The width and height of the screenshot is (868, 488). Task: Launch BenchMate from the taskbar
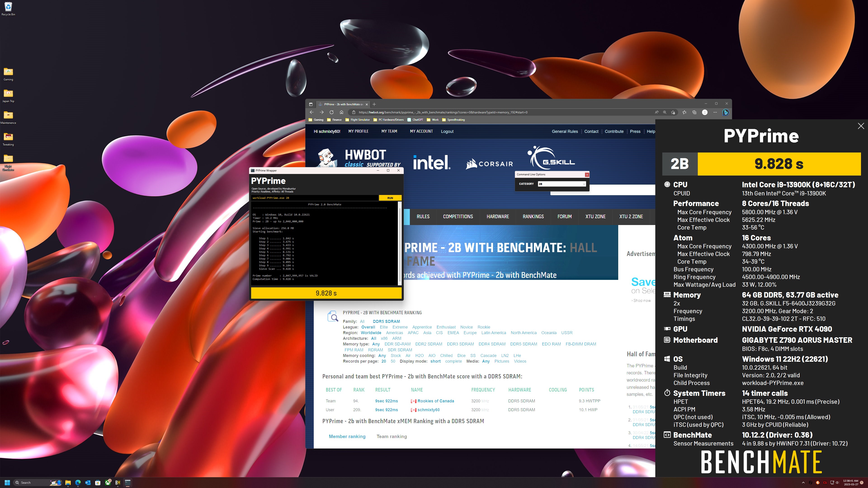tap(118, 482)
